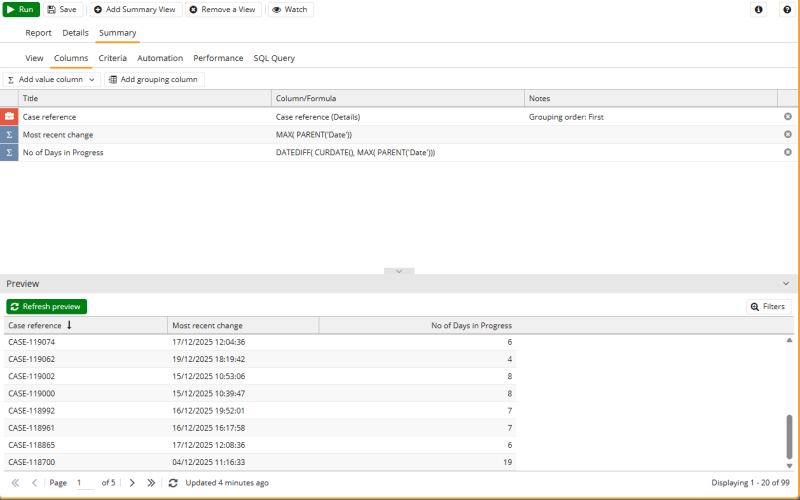Click the preview vertical scrollbar thumb
800x500 pixels.
pos(789,437)
